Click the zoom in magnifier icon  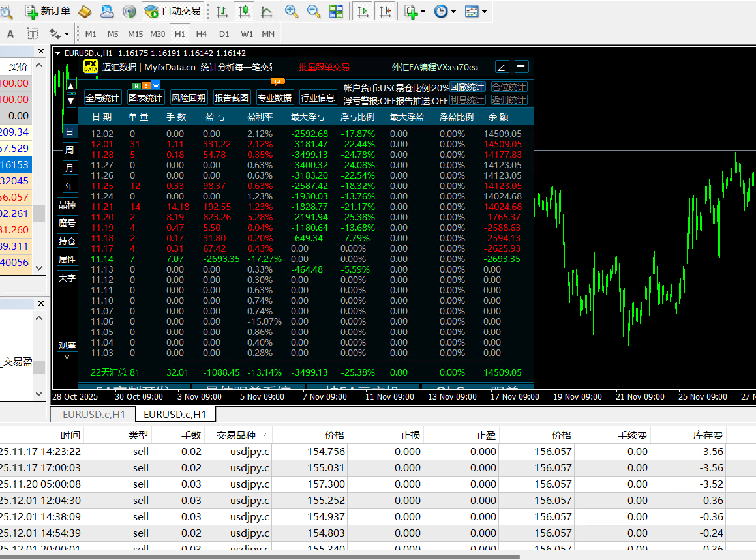[x=292, y=11]
